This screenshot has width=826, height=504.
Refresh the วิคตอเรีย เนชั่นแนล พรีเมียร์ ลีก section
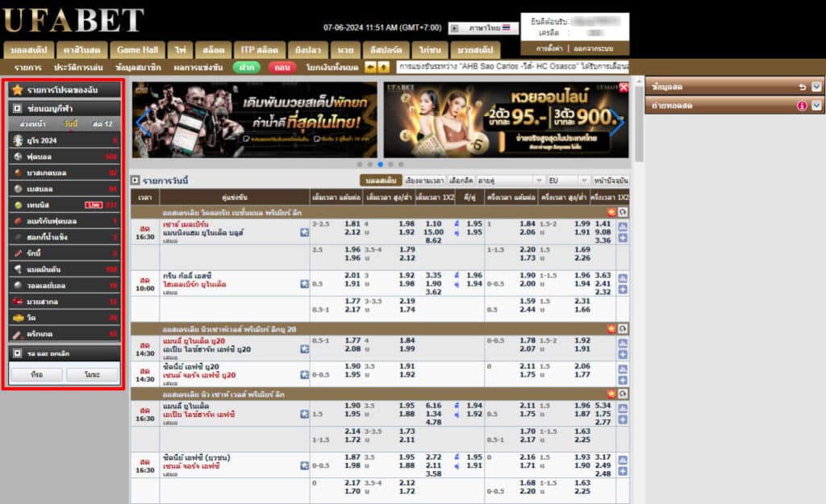[623, 212]
